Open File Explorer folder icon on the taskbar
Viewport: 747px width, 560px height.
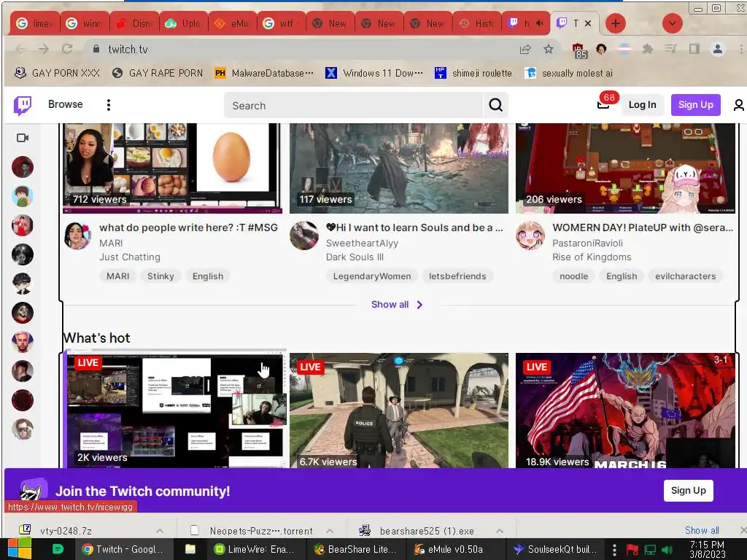[x=190, y=549]
